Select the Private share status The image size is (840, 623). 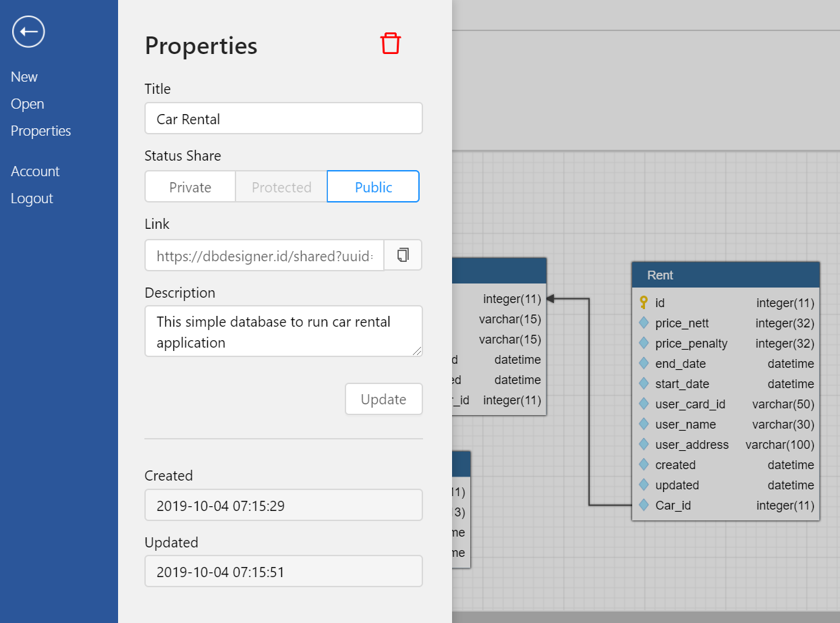(x=190, y=186)
